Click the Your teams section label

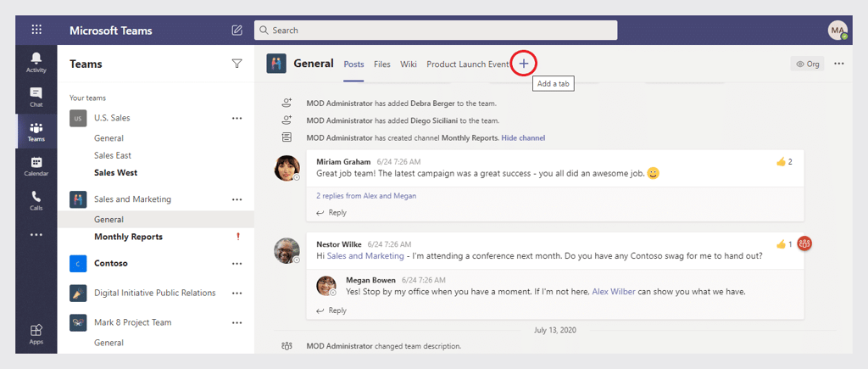[x=87, y=98]
